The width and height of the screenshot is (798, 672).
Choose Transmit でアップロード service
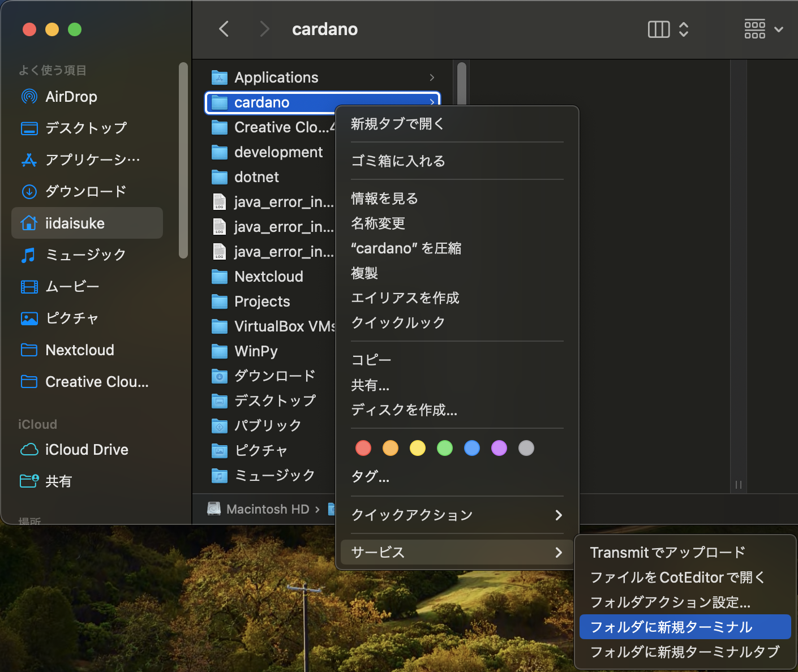[x=685, y=553]
